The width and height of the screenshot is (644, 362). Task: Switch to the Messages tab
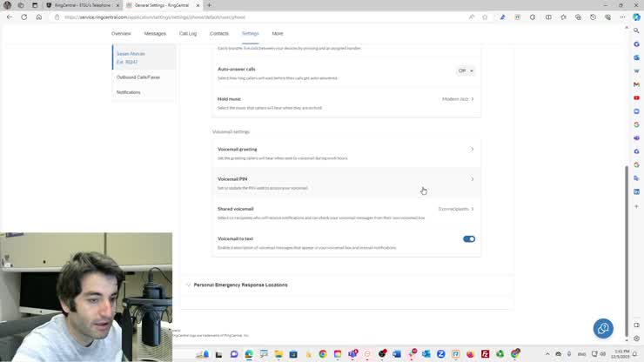coord(155,33)
